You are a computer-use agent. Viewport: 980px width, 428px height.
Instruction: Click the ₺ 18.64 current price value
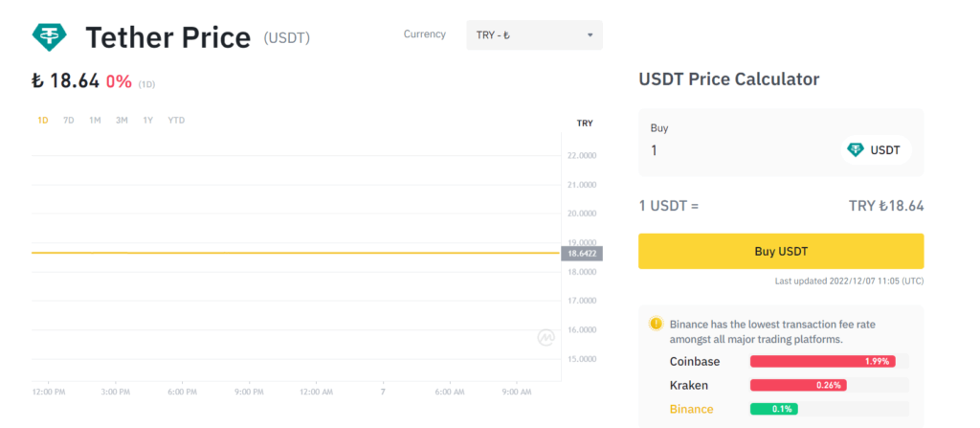(66, 81)
